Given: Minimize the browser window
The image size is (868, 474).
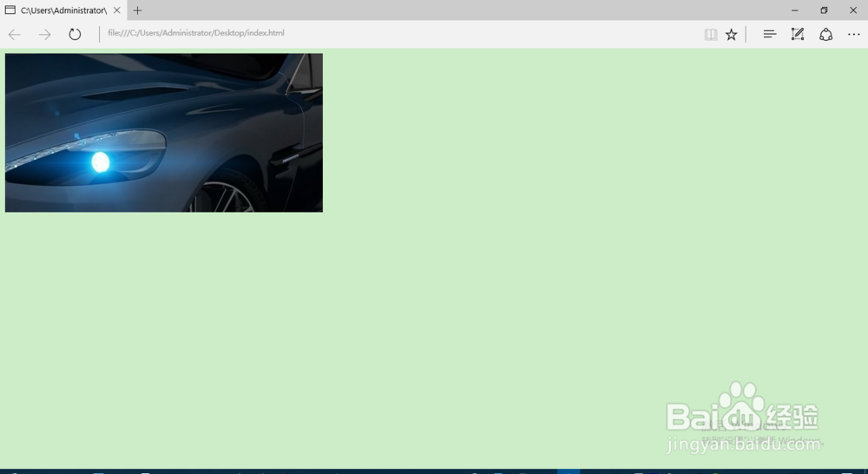Looking at the screenshot, I should (x=794, y=10).
